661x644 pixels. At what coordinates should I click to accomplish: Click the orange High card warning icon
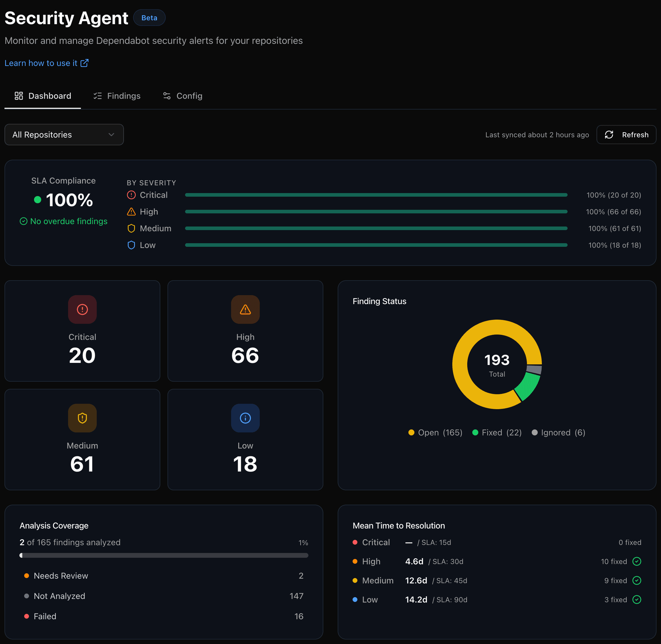click(x=245, y=309)
